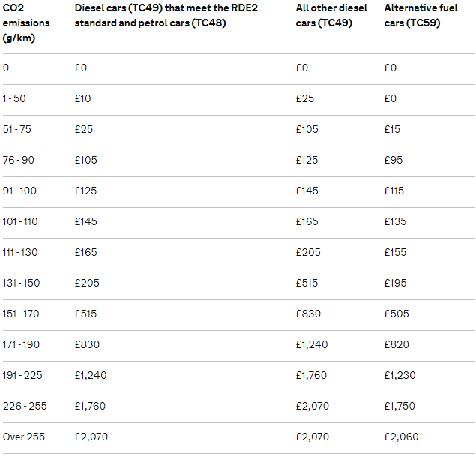Select the 191 - 225 emissions row label
The width and height of the screenshot is (476, 457).
point(22,375)
